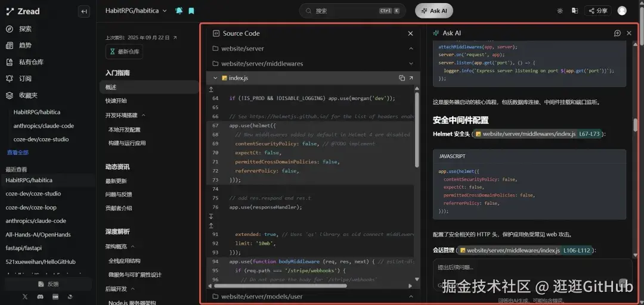Toggle the bookmark icon for this repo
Image resolution: width=644 pixels, height=305 pixels.
191,11
